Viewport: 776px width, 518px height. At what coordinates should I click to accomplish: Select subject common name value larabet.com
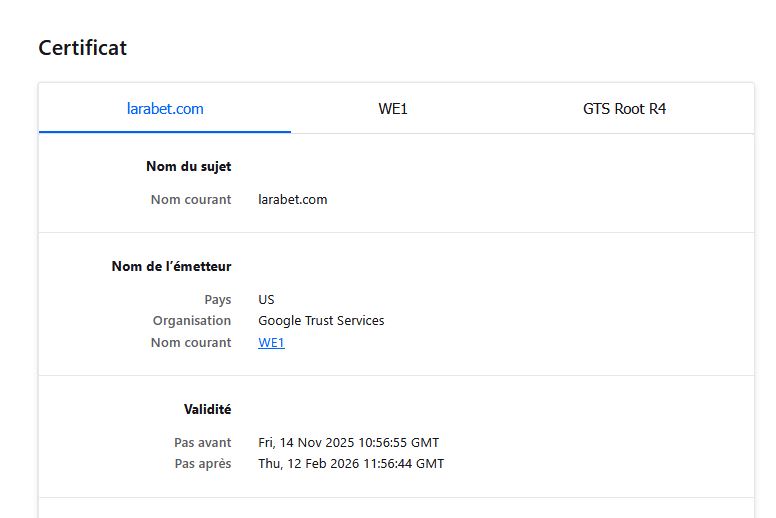[292, 199]
